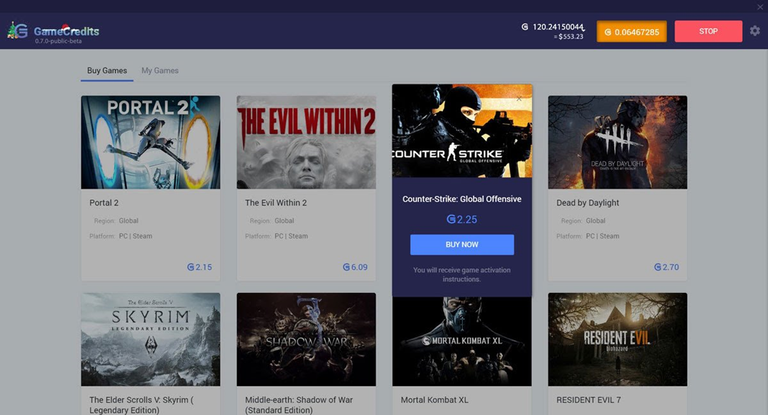
Task: Select the Buy Games tab
Action: (x=107, y=71)
